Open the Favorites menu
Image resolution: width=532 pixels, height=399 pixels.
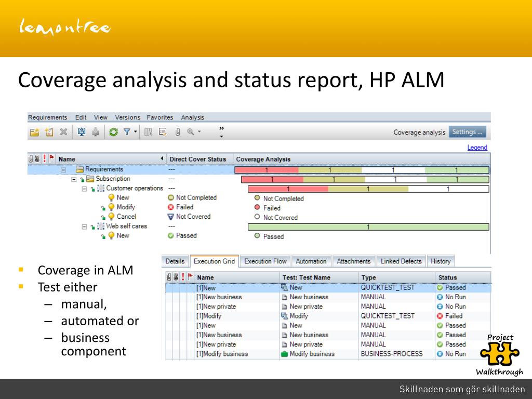tap(160, 117)
